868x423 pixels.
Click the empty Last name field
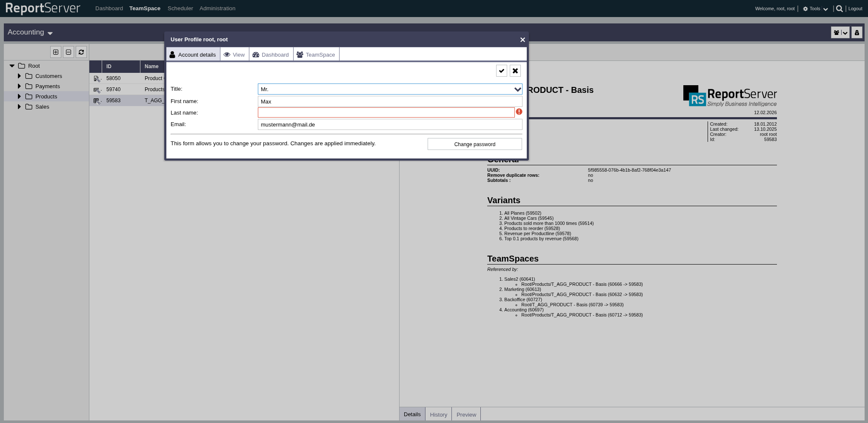tap(385, 112)
